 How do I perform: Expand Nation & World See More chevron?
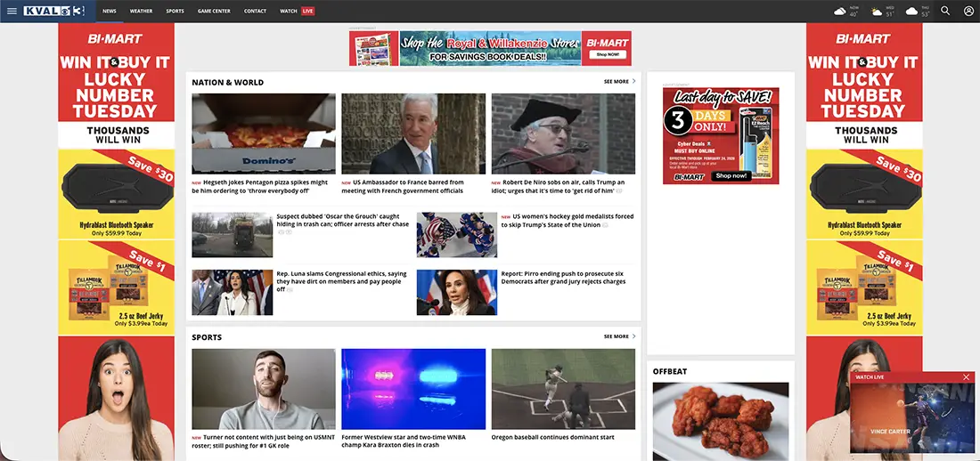(x=633, y=81)
